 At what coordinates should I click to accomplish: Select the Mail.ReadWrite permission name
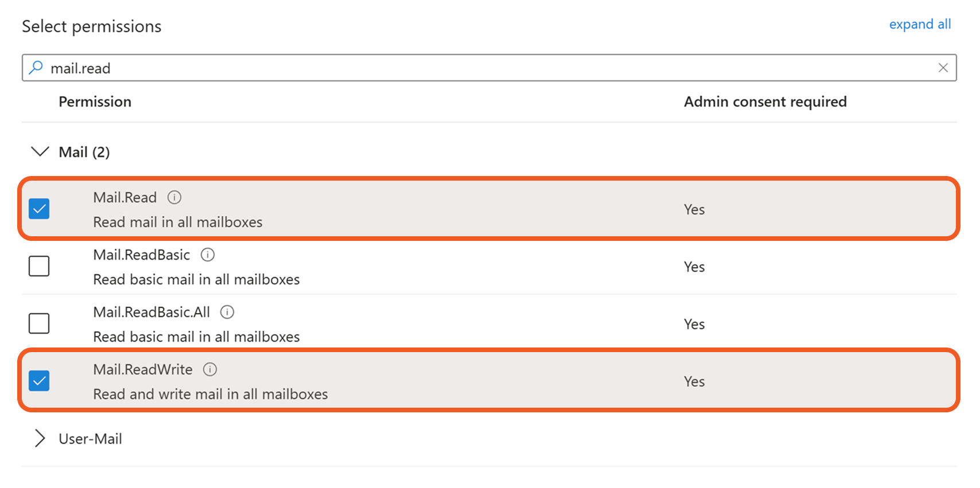[143, 370]
